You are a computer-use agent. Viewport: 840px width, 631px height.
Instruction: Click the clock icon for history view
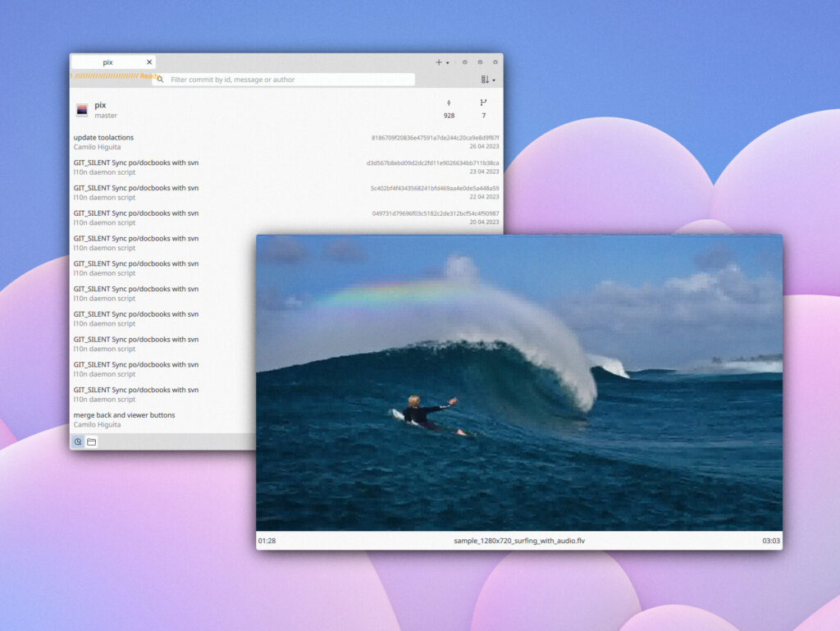pyautogui.click(x=78, y=441)
